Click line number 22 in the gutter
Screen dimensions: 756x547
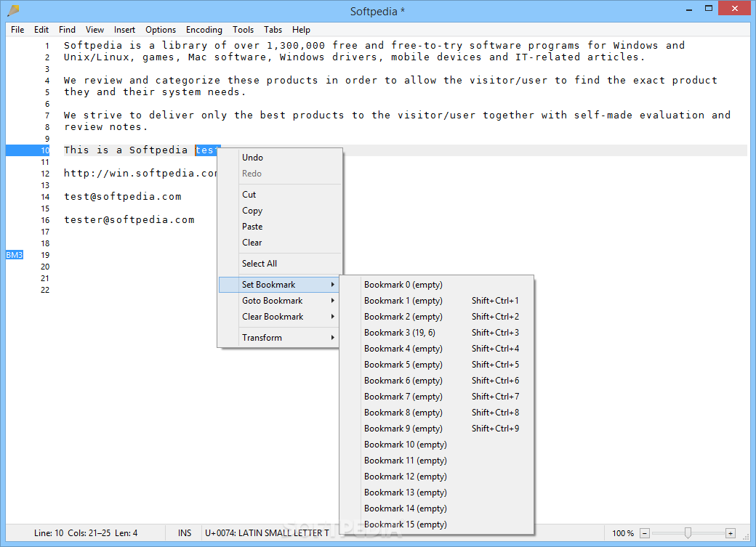(45, 290)
